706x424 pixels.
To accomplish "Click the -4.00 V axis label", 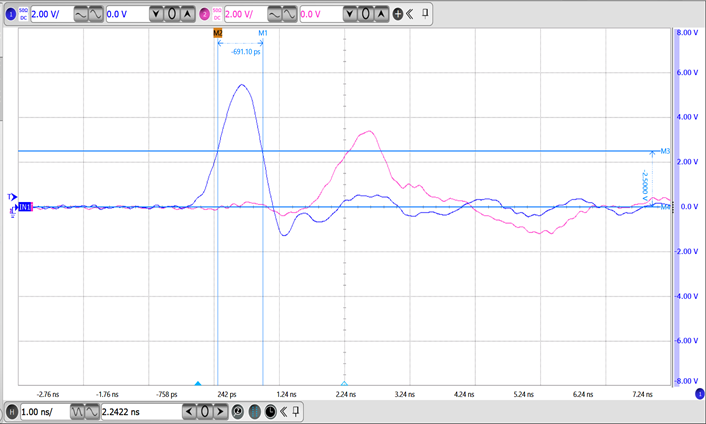I will tap(687, 296).
